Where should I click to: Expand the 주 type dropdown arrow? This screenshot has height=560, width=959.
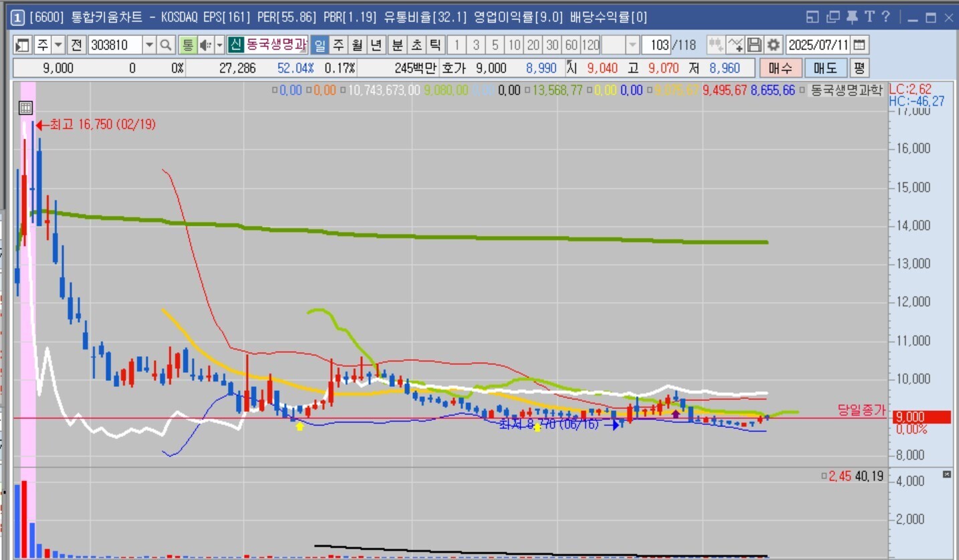(x=58, y=45)
